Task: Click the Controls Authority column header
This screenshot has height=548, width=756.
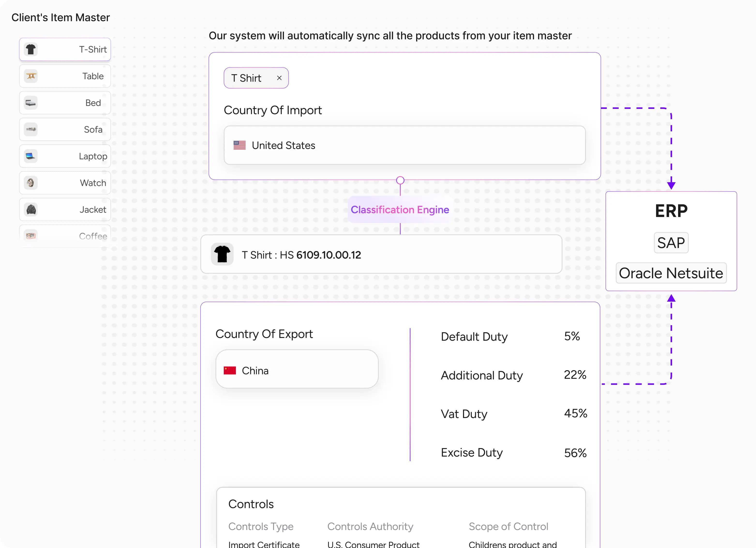Action: (x=370, y=526)
